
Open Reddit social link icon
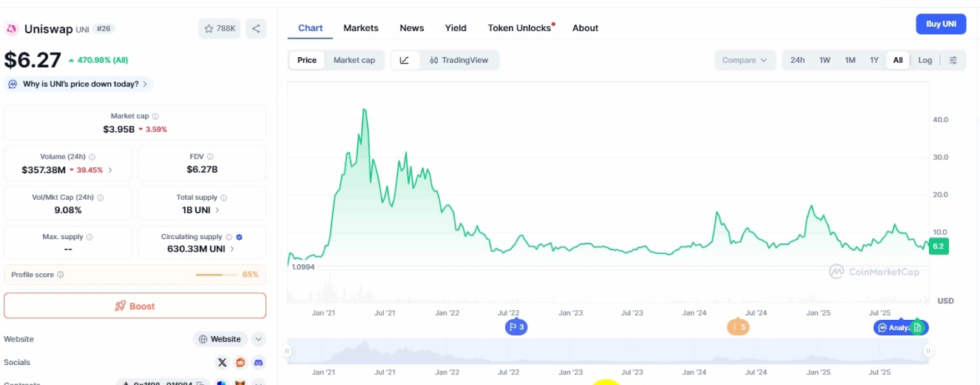pos(240,362)
